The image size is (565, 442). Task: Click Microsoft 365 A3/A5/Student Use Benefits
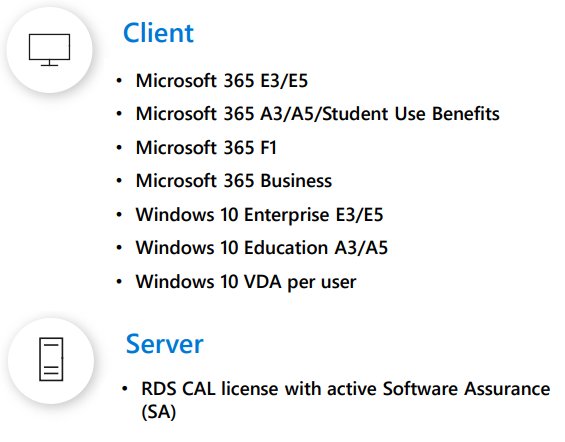pos(317,114)
